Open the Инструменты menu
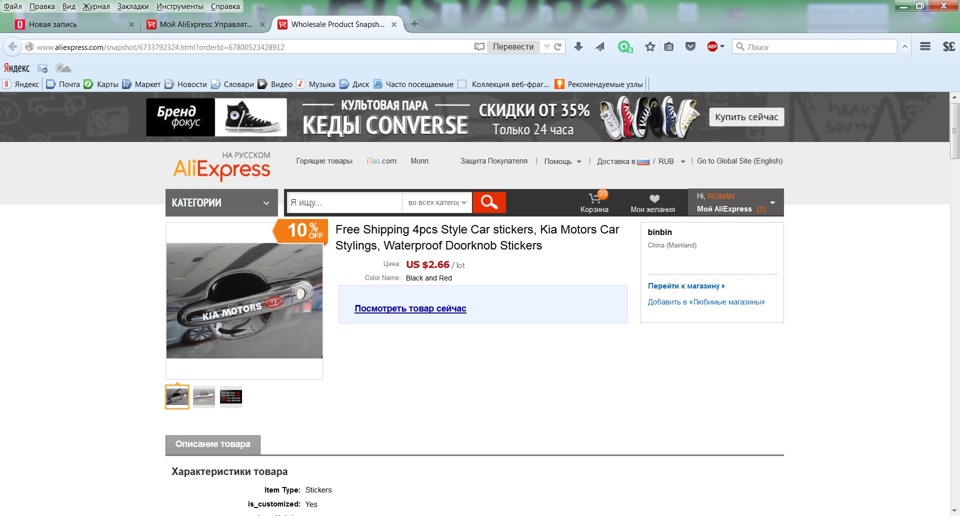960x516 pixels. point(179,6)
